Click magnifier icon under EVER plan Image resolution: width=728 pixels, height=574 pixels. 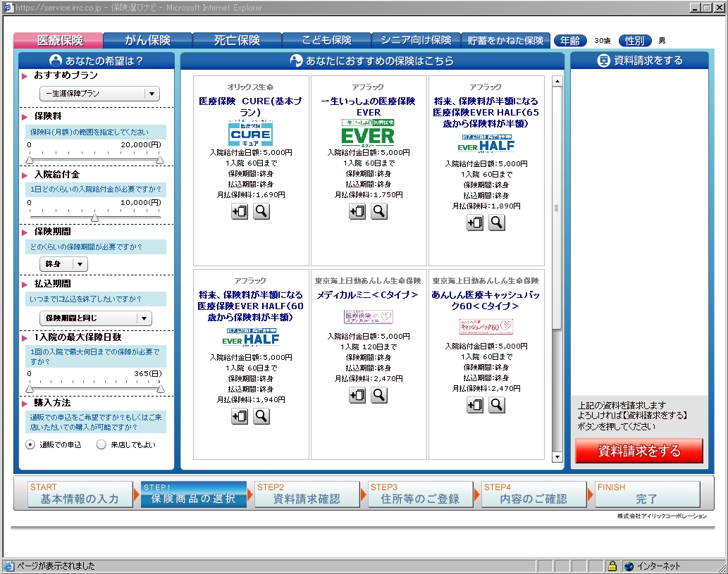(x=379, y=211)
